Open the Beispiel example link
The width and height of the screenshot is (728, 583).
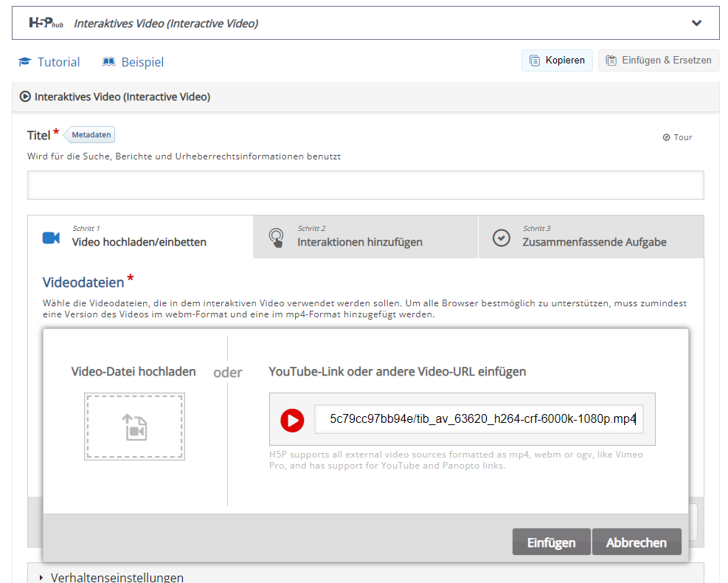point(134,62)
